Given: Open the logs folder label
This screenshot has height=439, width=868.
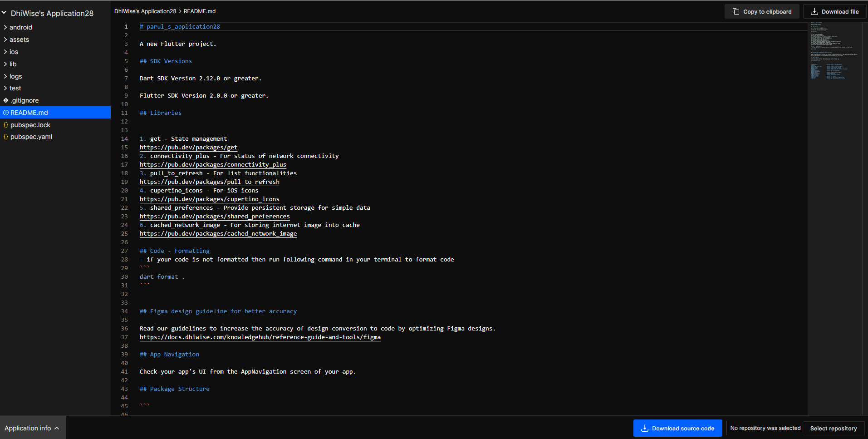Looking at the screenshot, I should 16,76.
